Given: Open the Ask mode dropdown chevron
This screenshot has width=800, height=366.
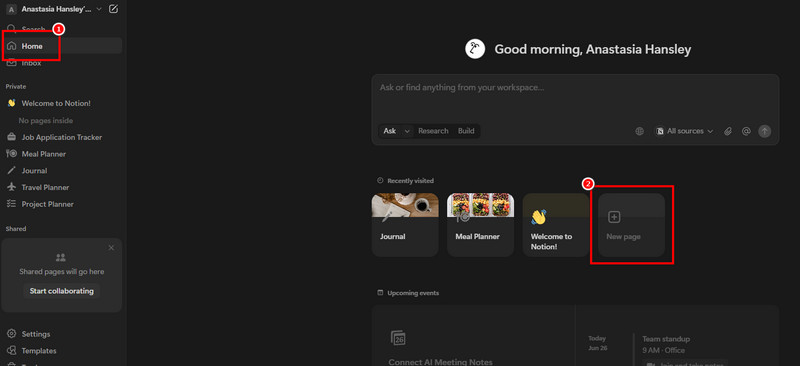Looking at the screenshot, I should [407, 131].
